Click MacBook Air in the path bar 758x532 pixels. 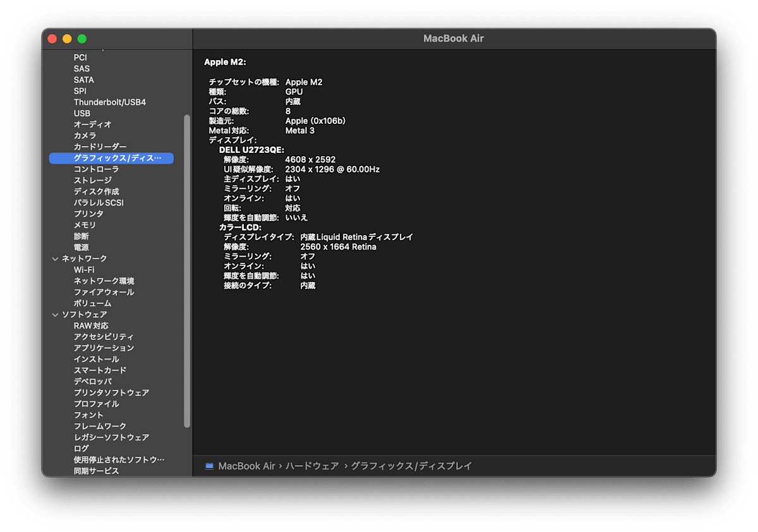(x=246, y=466)
